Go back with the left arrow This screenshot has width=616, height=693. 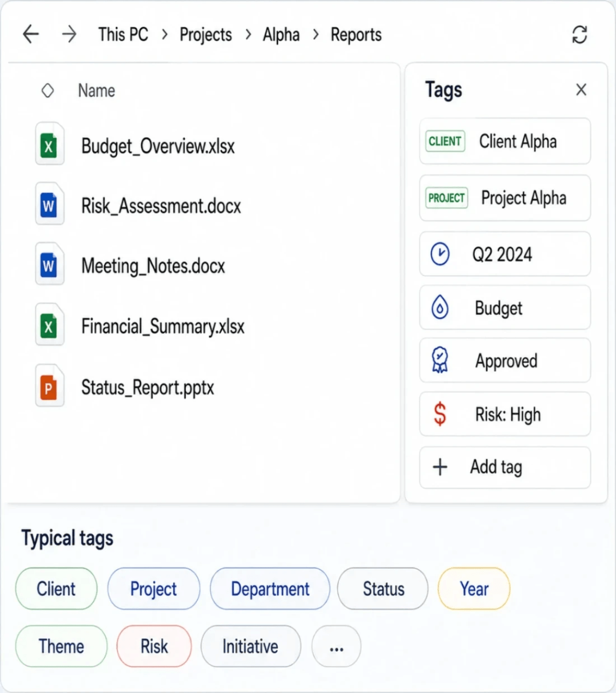(x=31, y=34)
